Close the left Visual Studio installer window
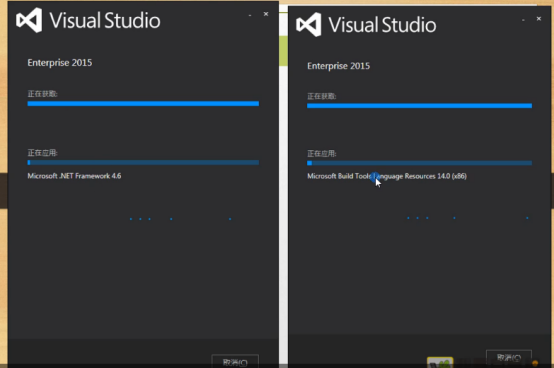 click(x=266, y=14)
